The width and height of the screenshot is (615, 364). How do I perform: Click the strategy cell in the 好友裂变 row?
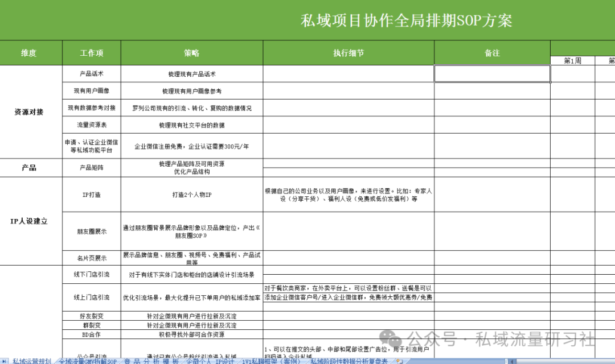click(192, 316)
